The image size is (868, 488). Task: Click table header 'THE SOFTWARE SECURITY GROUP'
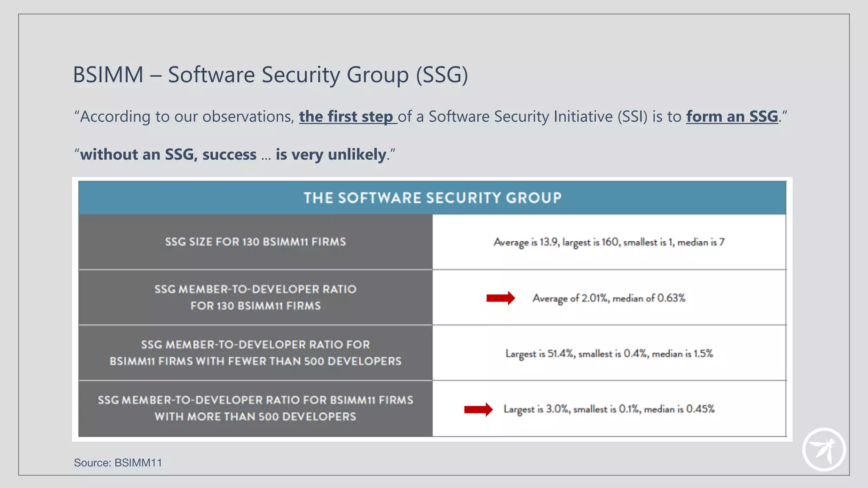click(432, 198)
